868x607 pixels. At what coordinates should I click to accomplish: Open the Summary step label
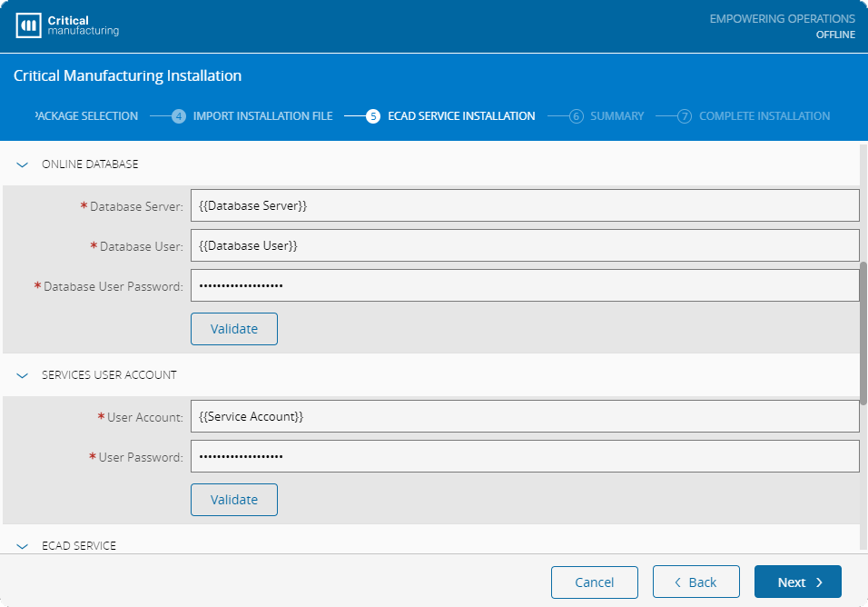[616, 116]
